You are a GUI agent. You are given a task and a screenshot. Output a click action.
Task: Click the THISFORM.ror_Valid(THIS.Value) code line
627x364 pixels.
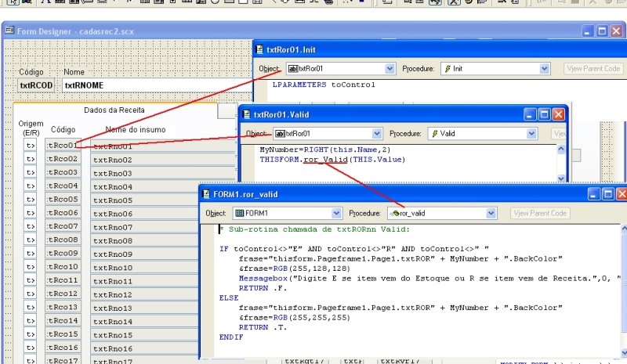point(332,160)
